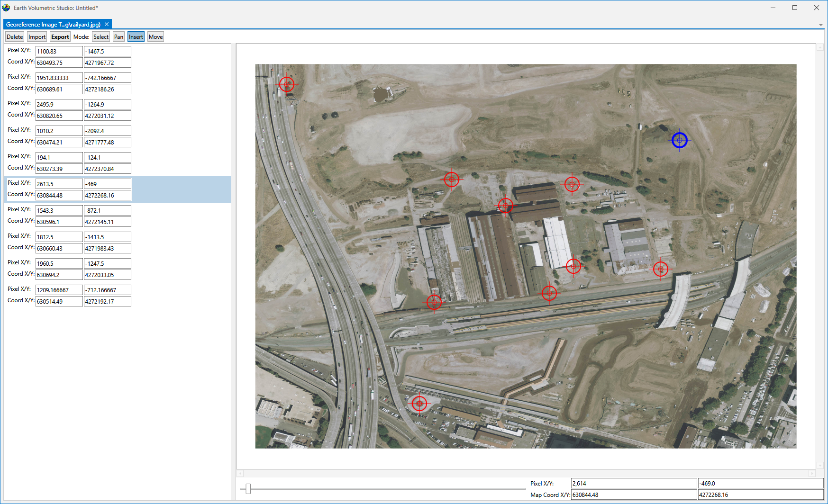Click the Earth Volumetric Studio app icon
This screenshot has height=504, width=828.
[6, 8]
